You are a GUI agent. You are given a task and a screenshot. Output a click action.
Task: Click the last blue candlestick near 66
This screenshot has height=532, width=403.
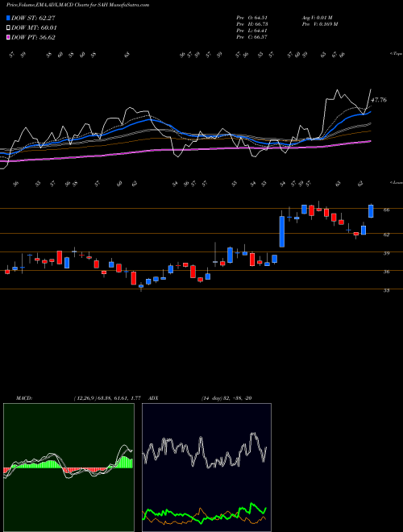coord(371,211)
